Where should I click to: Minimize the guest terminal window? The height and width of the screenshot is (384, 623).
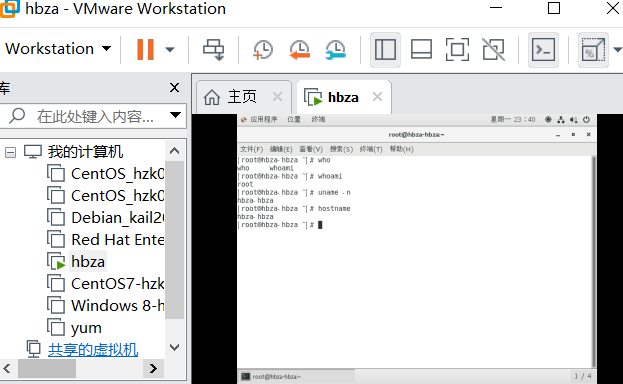(558, 135)
